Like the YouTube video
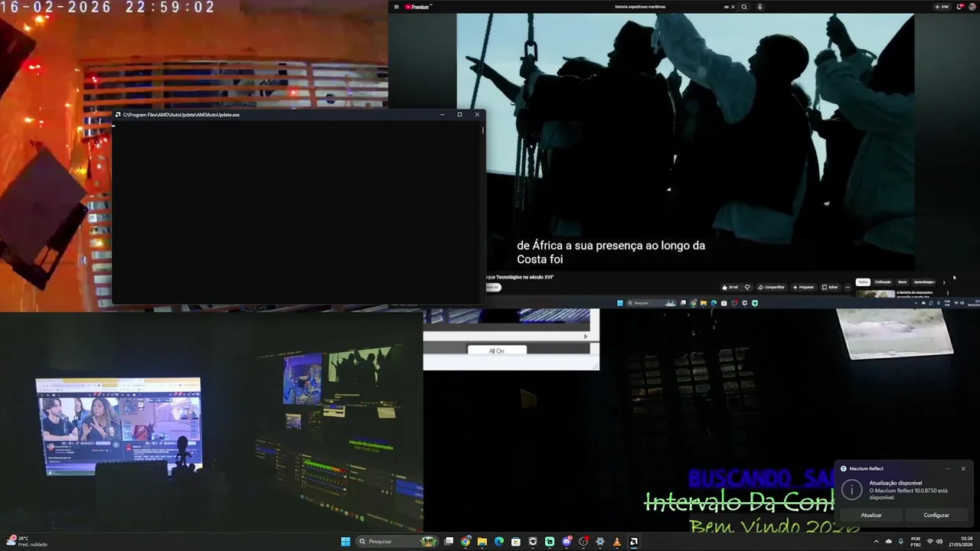The image size is (980, 551). [730, 287]
